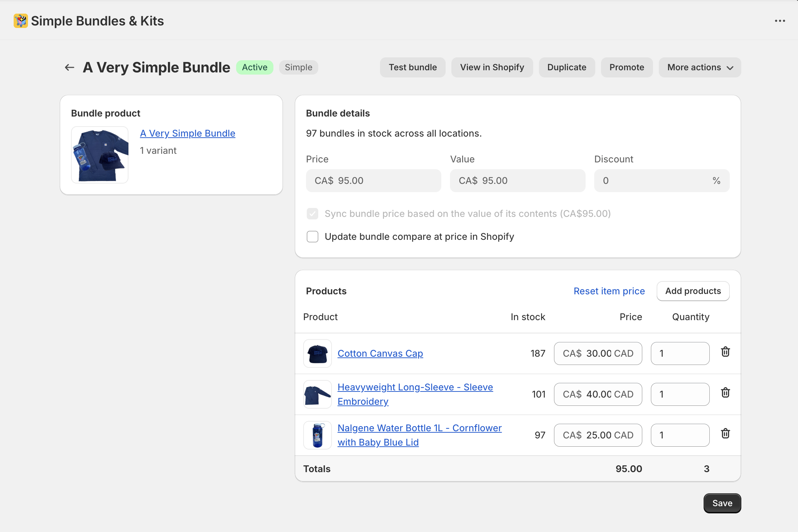The height and width of the screenshot is (532, 798).
Task: Click the Nalgene Water Bottle thumbnail
Action: [318, 435]
